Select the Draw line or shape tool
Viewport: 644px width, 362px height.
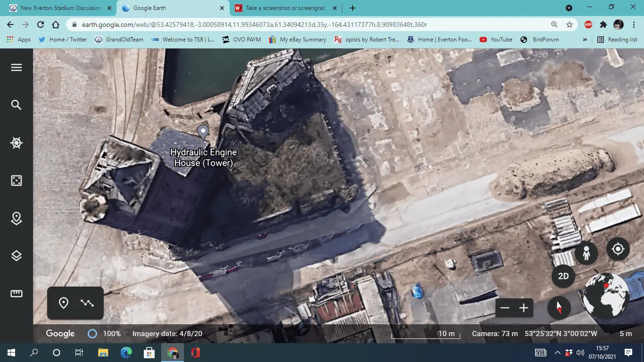pos(87,303)
